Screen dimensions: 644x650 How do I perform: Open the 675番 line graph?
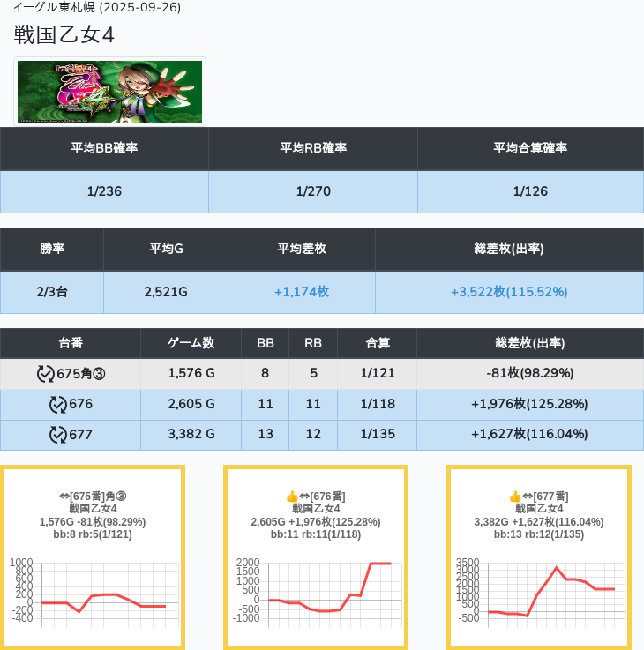93,590
